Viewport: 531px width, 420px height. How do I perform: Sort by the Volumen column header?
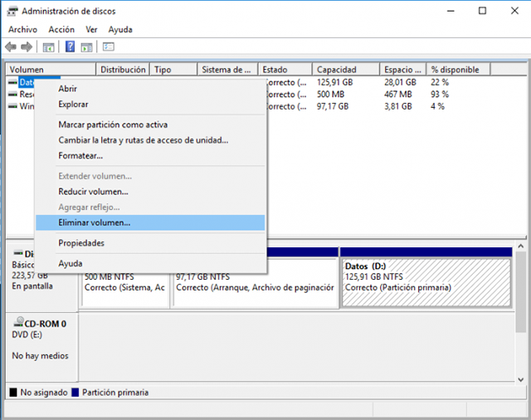51,70
